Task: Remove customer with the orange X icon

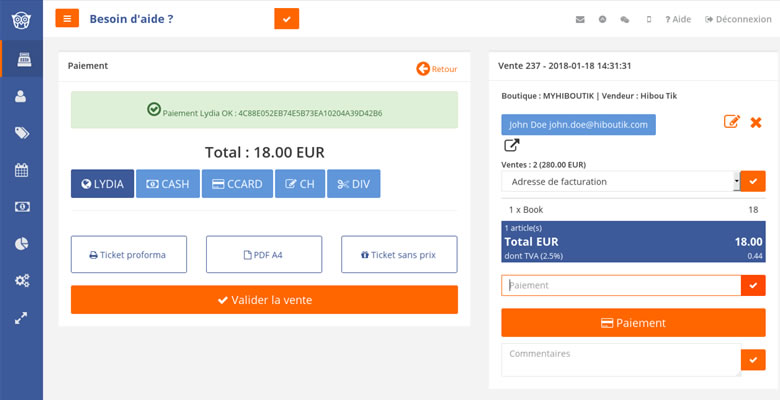Action: 756,122
